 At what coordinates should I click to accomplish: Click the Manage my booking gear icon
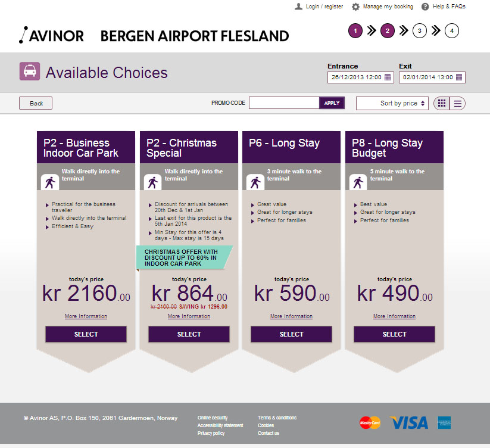pyautogui.click(x=355, y=7)
